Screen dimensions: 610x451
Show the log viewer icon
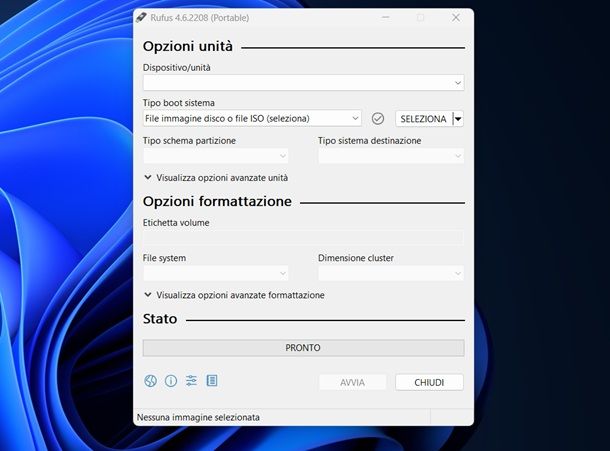[212, 381]
